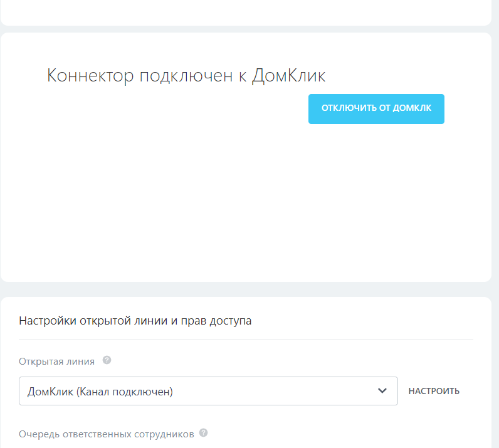Click the Очередь ответственных сотрудников label
This screenshot has height=448, width=499.
pyautogui.click(x=107, y=434)
